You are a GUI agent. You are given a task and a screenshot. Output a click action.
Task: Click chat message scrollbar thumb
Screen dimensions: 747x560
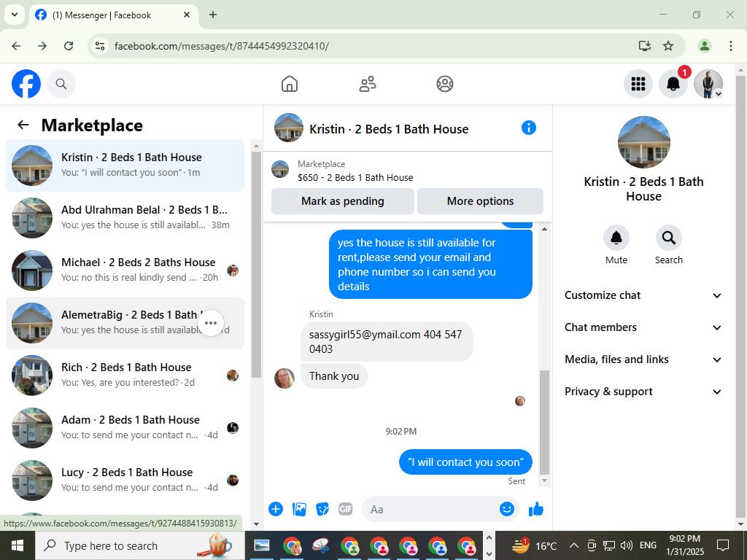tap(544, 422)
